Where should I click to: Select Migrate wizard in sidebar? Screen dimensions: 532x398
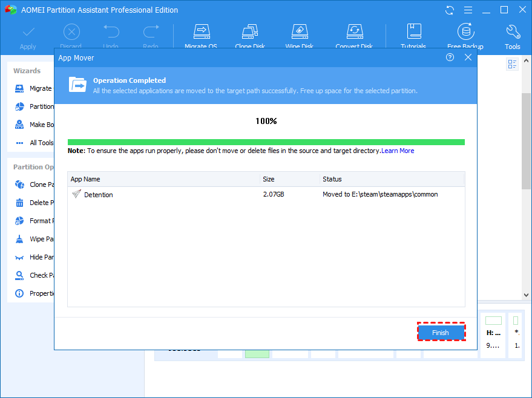pos(34,88)
